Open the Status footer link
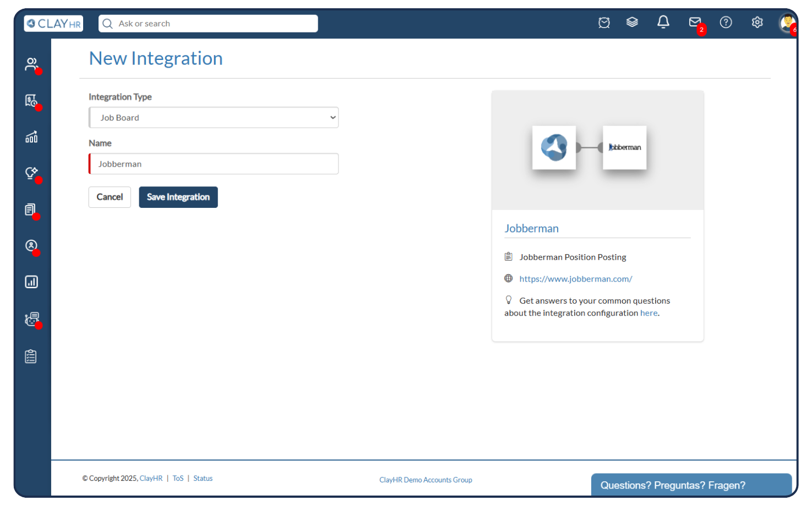The image size is (812, 506). [203, 479]
